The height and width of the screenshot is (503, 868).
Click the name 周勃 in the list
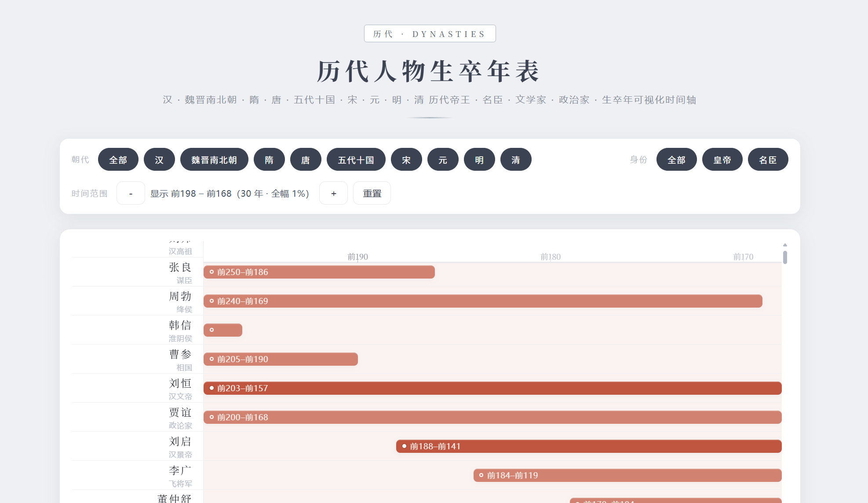pos(180,296)
